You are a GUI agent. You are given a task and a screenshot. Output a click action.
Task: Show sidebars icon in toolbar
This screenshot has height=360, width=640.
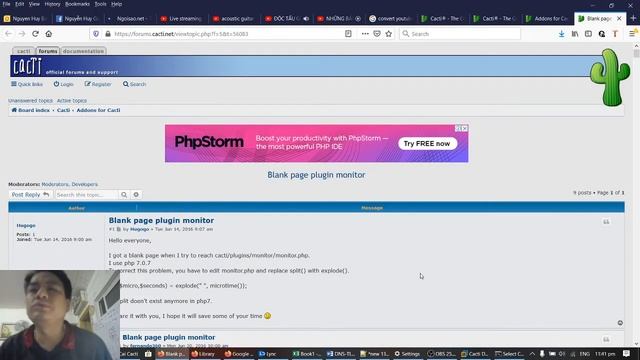click(x=588, y=34)
